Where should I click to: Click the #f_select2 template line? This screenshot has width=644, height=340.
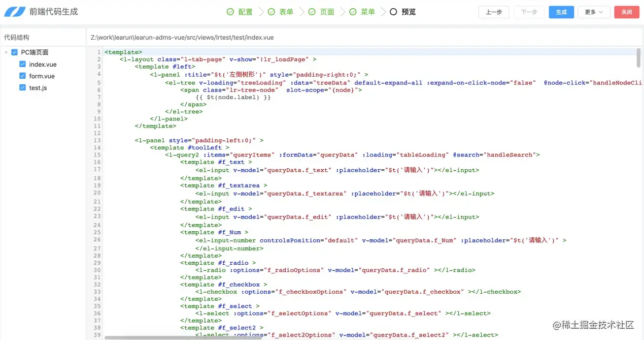[x=222, y=328]
